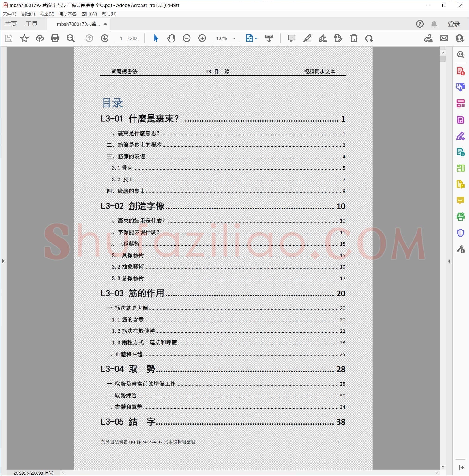
Task: Delete with the trash can icon
Action: coord(354,38)
